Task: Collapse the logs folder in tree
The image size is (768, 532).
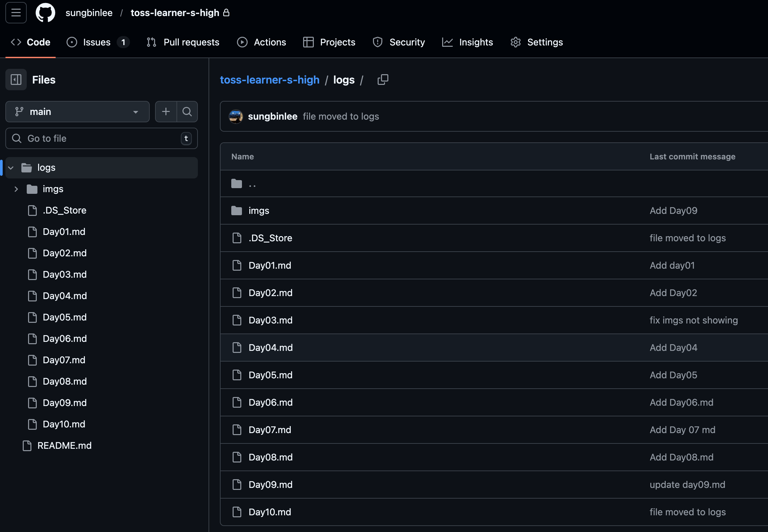Action: tap(11, 168)
